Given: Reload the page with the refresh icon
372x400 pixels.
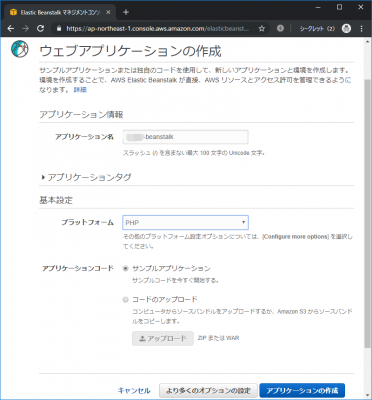Looking at the screenshot, I should 40,29.
